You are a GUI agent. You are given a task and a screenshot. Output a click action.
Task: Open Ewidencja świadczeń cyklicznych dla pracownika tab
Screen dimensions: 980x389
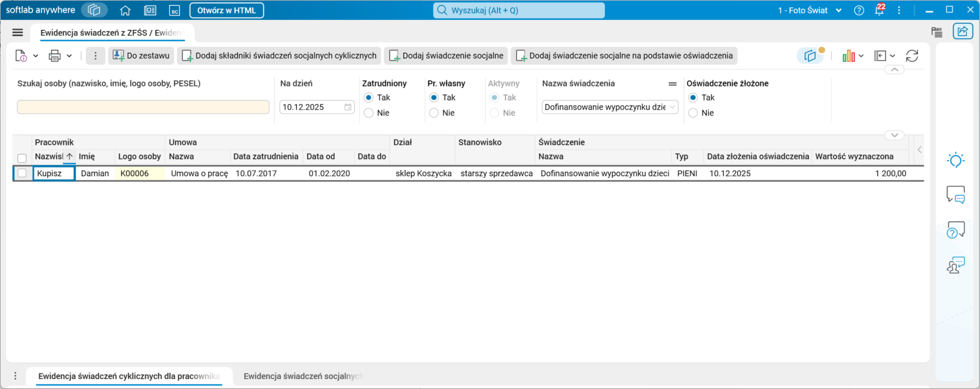[x=129, y=376]
